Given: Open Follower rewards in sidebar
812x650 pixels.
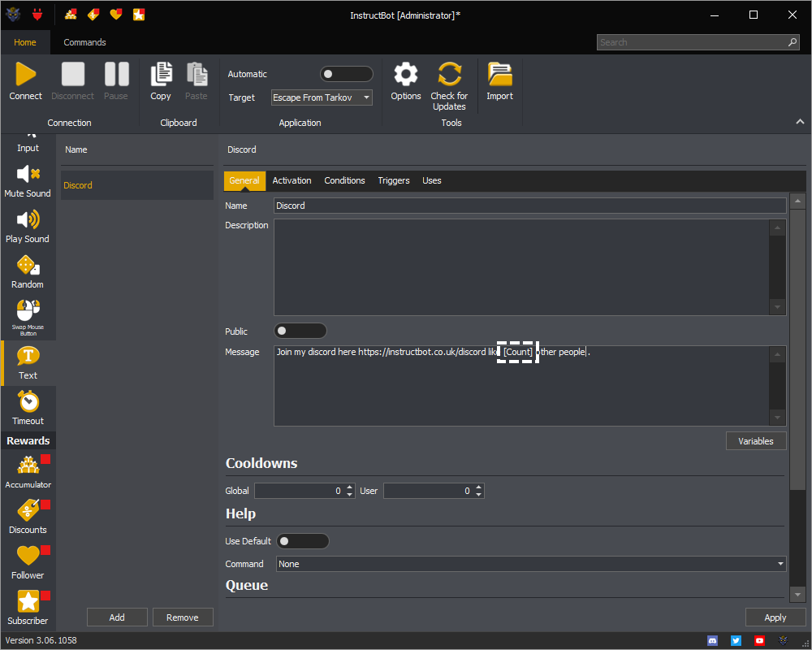Looking at the screenshot, I should point(28,562).
